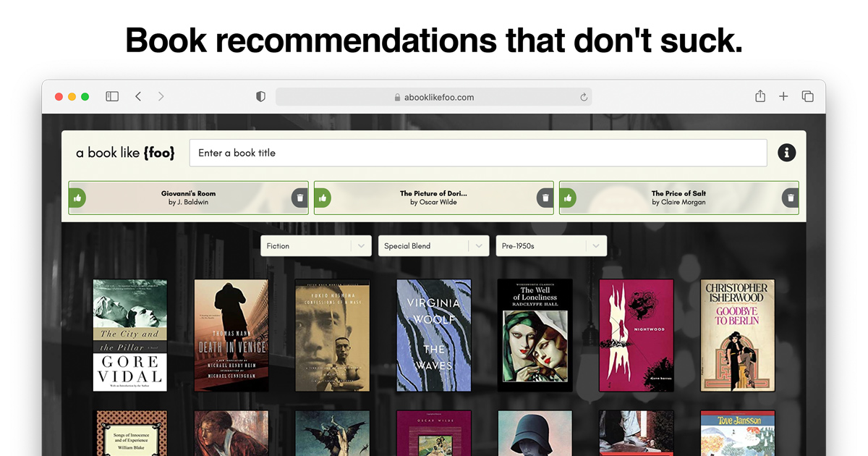Reload the abooklikefoo.com page

584,97
